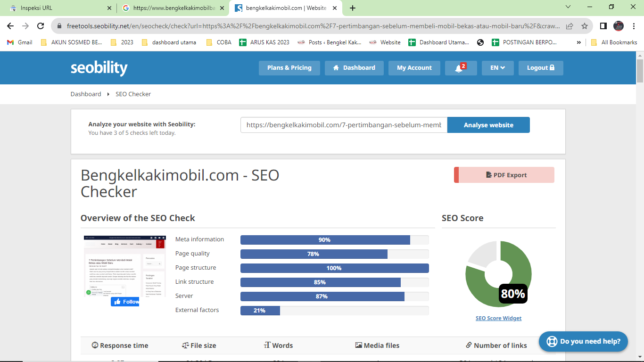This screenshot has width=644, height=362.
Task: Open My Account
Action: tap(414, 68)
